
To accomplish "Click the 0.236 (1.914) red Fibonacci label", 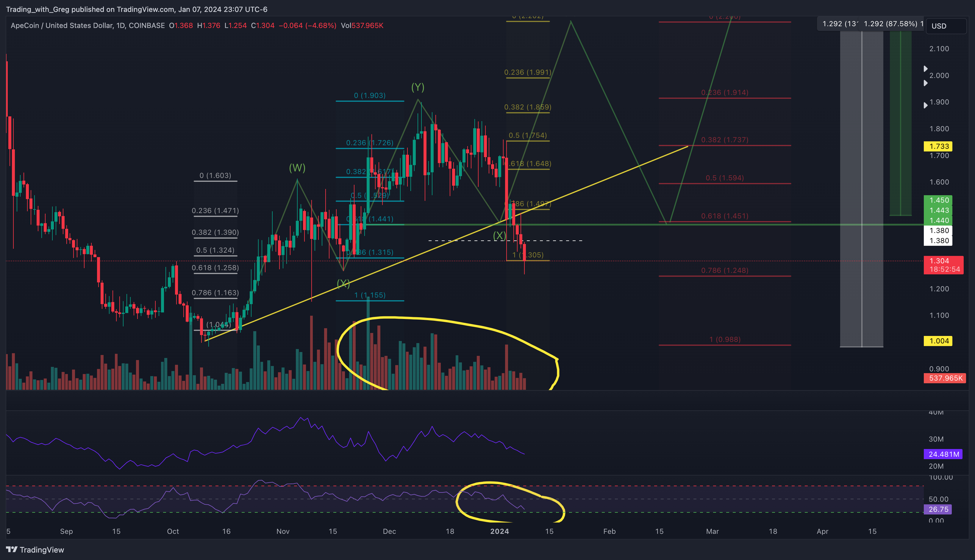I will click(725, 92).
